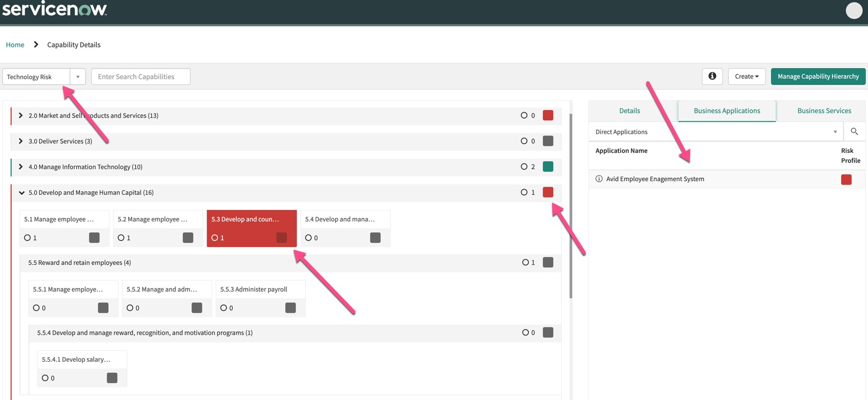The height and width of the screenshot is (400, 868).
Task: Collapse 5.0 Develop and Manage Human Capital
Action: click(21, 193)
